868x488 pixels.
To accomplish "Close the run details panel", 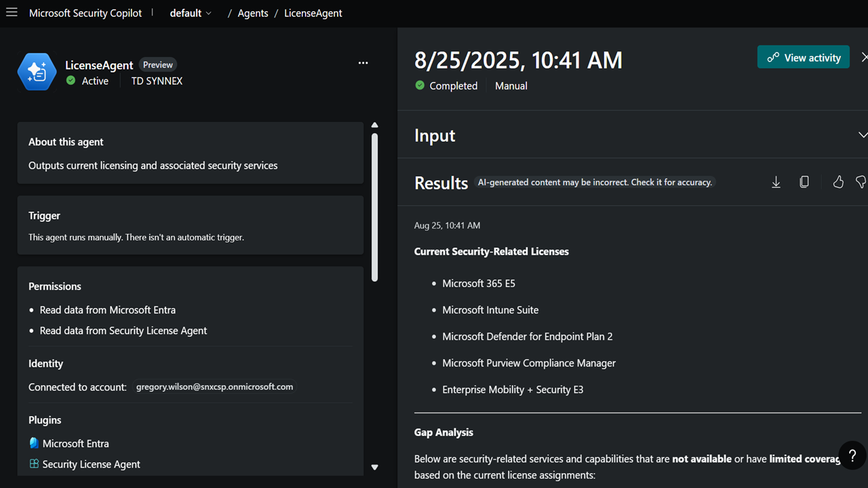I will pyautogui.click(x=863, y=58).
